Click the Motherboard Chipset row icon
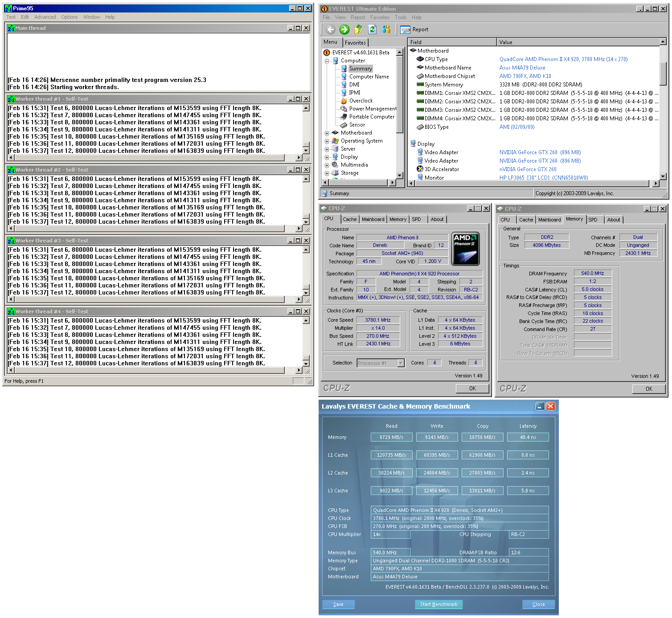Screen dimensions: 672x618 point(420,76)
